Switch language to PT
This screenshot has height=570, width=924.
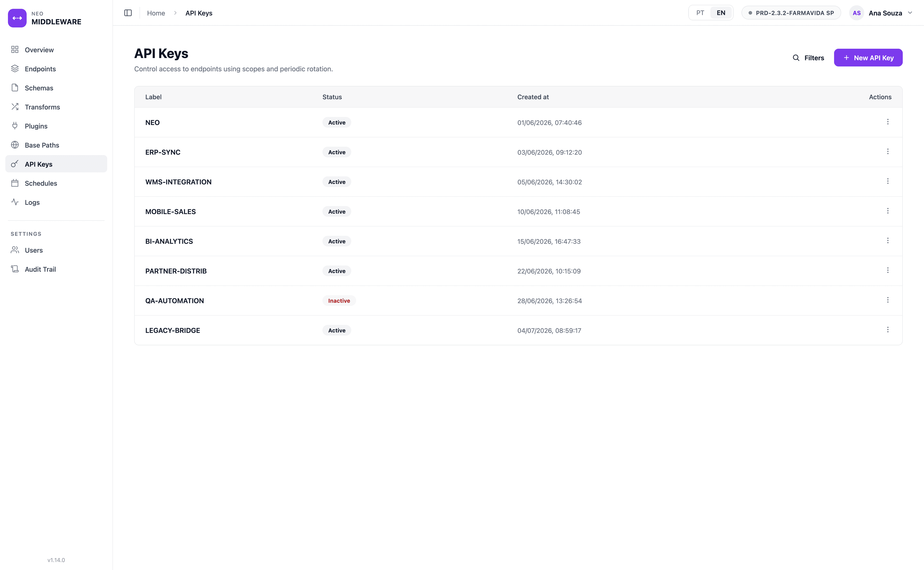[700, 13]
